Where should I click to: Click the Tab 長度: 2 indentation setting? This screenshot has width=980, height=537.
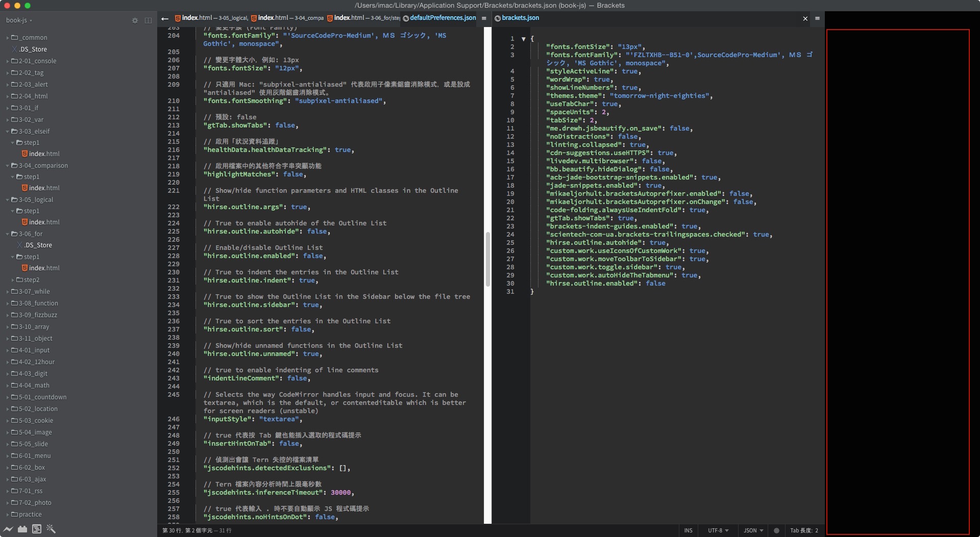point(804,530)
